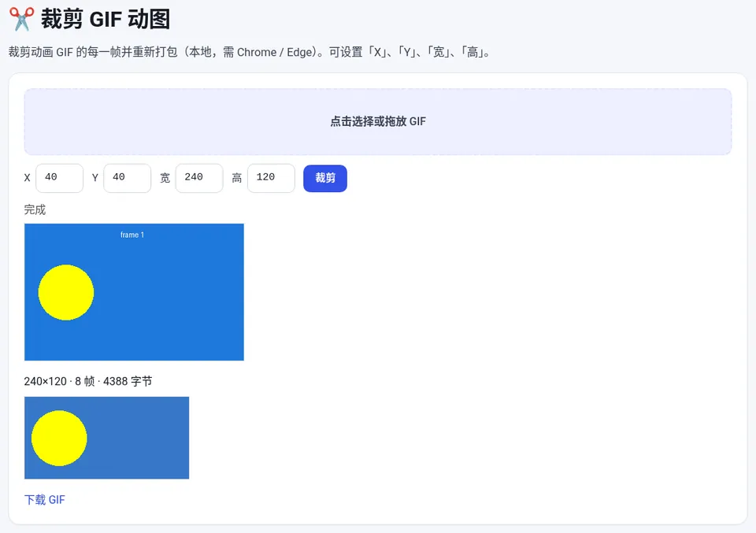Click the 高 height input field
The image size is (756, 533).
point(271,178)
